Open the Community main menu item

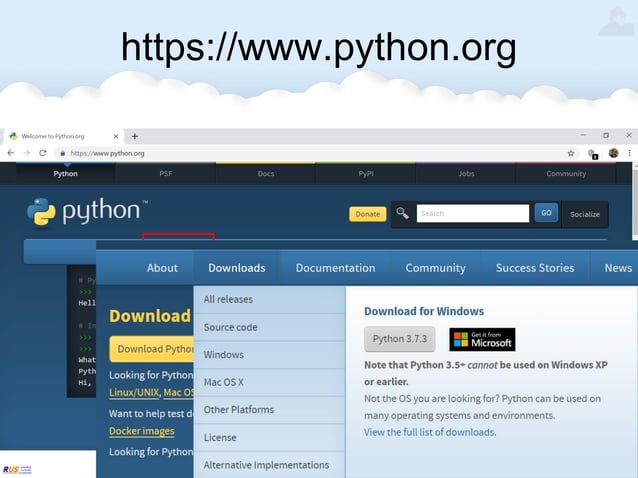[x=435, y=268]
